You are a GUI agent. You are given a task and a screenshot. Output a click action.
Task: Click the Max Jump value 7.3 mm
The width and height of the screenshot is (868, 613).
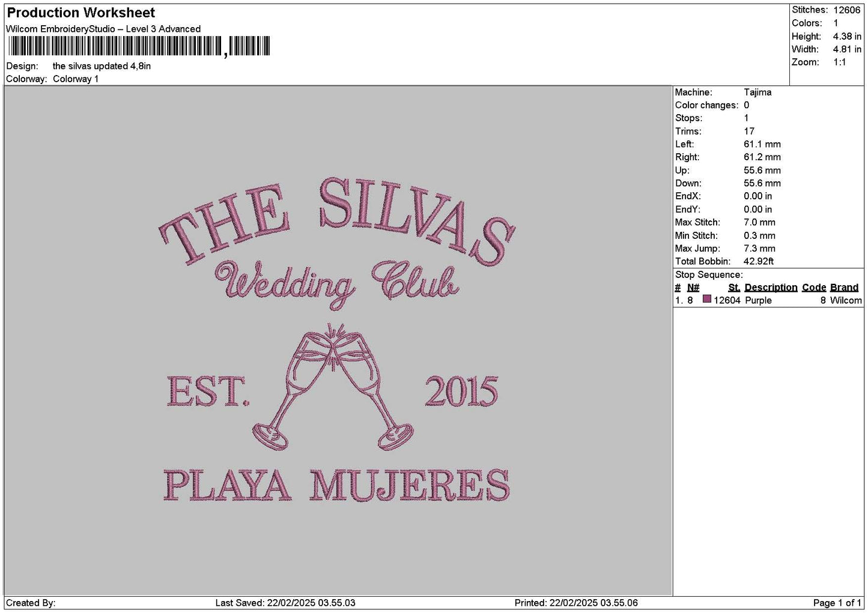pyautogui.click(x=760, y=248)
